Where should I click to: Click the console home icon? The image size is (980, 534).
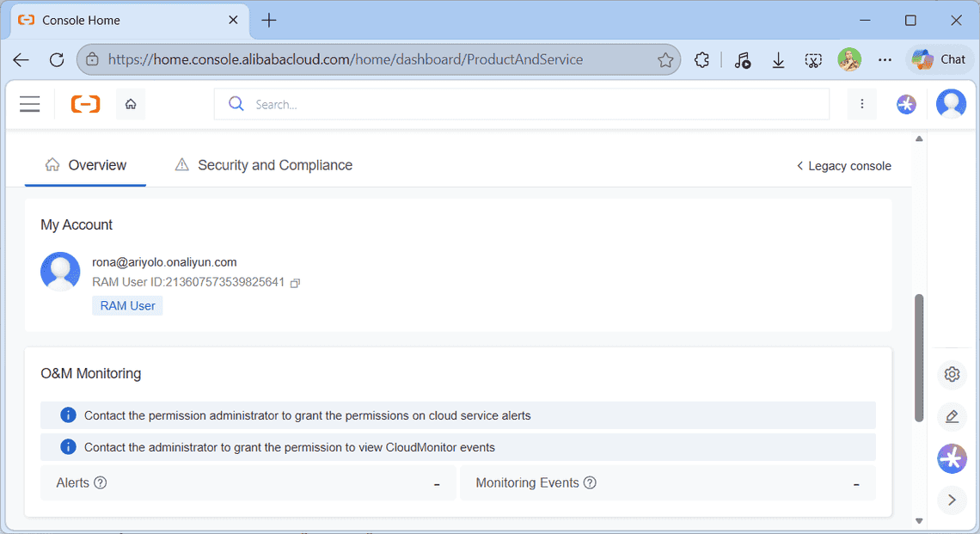coord(131,104)
